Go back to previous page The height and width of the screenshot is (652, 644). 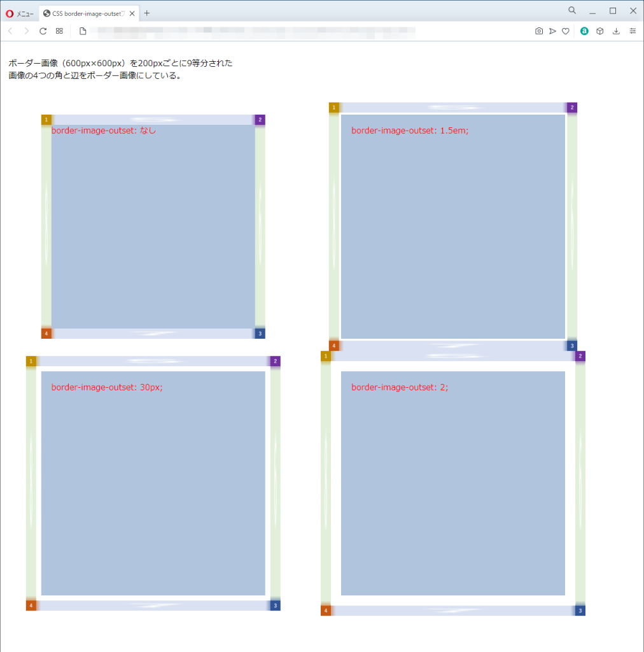[x=10, y=31]
